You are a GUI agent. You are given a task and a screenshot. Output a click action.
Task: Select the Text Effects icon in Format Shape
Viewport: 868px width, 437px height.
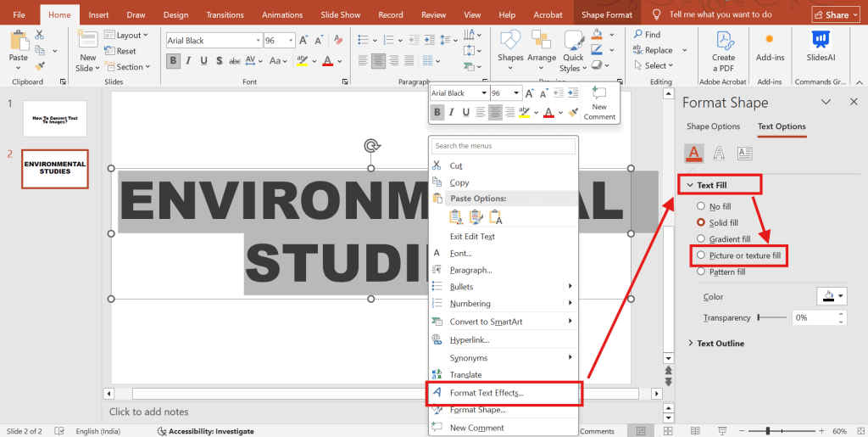pos(719,154)
